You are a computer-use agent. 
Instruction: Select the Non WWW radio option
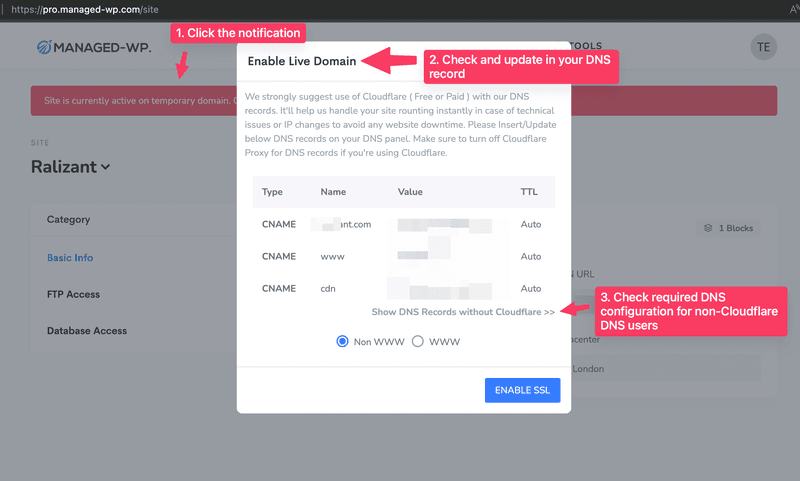pos(342,341)
